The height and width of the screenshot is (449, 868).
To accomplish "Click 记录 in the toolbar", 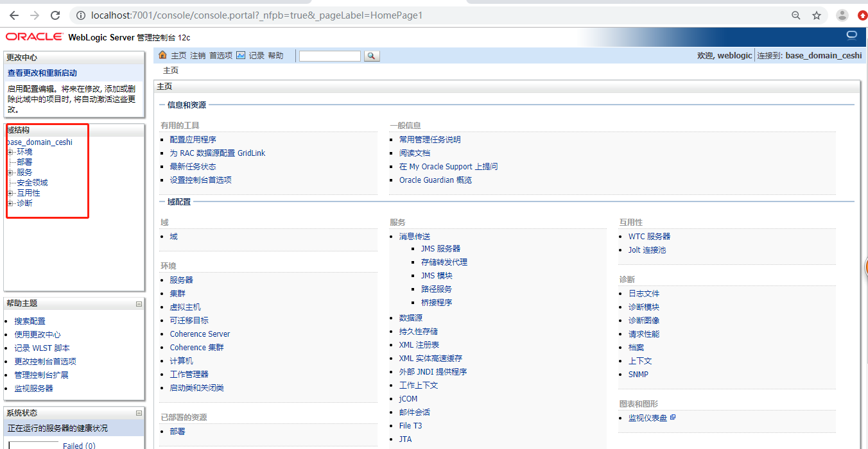I will pyautogui.click(x=257, y=56).
